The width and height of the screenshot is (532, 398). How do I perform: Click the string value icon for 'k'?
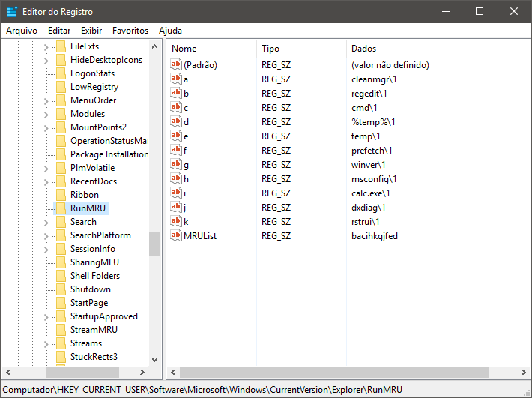[176, 222]
